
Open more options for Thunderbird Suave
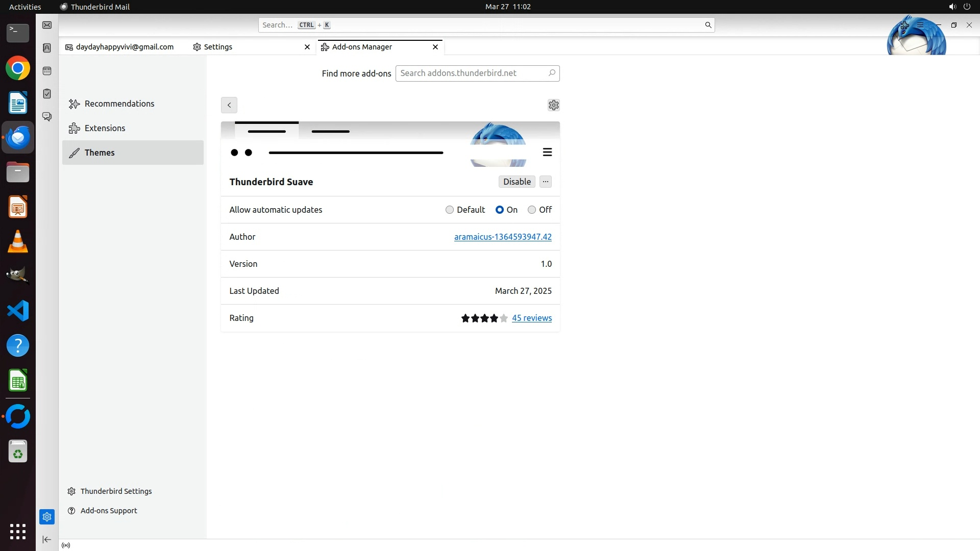pos(546,182)
